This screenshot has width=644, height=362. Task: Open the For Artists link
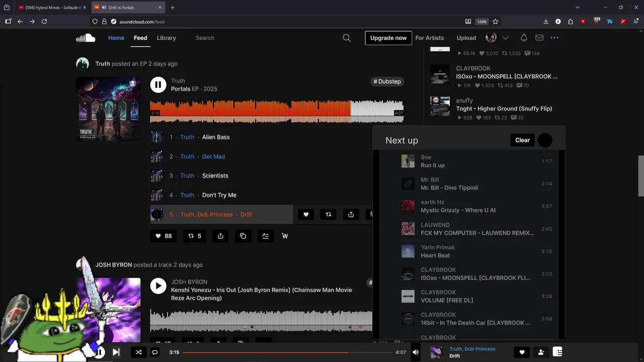pos(430,38)
